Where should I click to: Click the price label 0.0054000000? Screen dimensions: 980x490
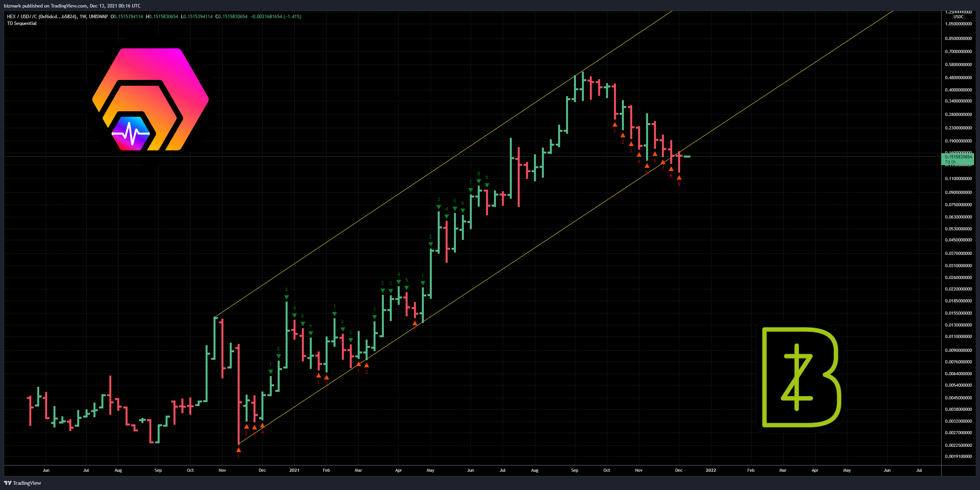coord(958,386)
